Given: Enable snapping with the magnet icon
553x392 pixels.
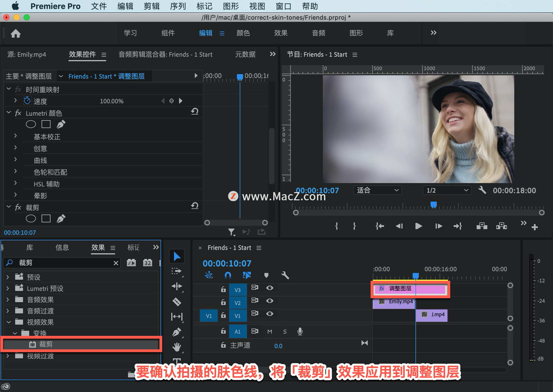Looking at the screenshot, I should click(x=228, y=275).
